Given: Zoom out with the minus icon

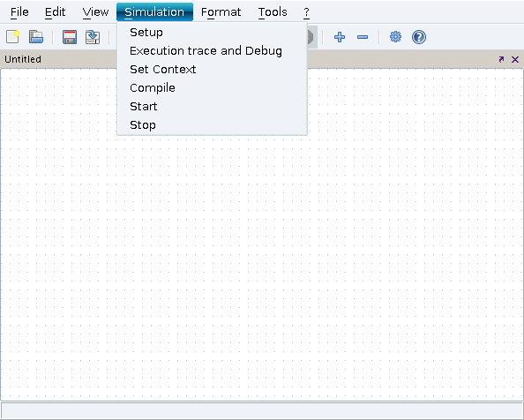Looking at the screenshot, I should click(x=363, y=37).
